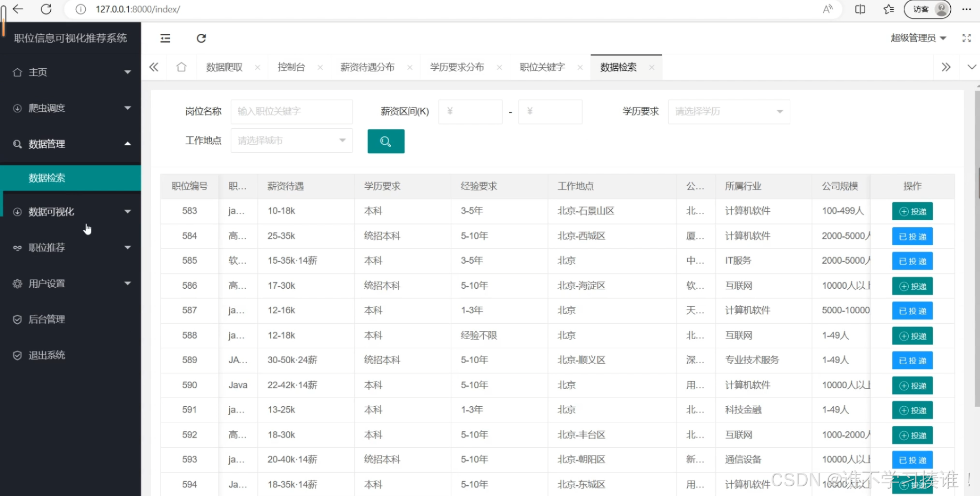Click 已投递 button for job 587
980x496 pixels.
coord(912,311)
